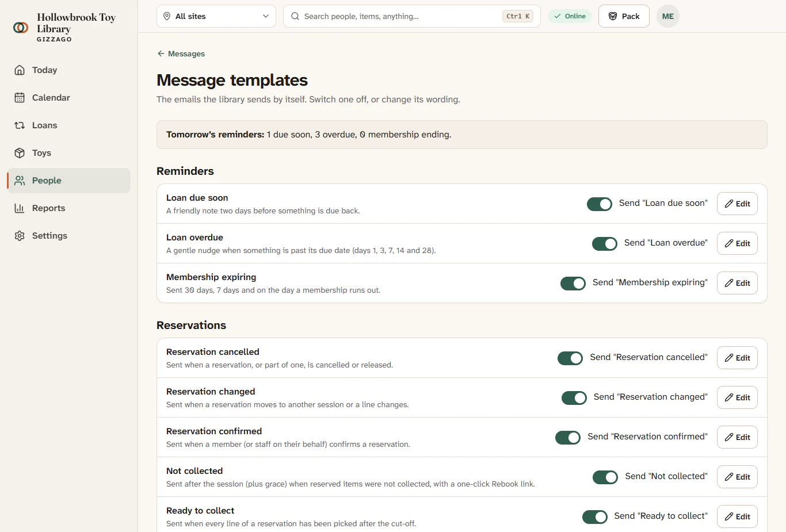The height and width of the screenshot is (532, 786).
Task: Go to Today in sidebar
Action: tap(68, 70)
